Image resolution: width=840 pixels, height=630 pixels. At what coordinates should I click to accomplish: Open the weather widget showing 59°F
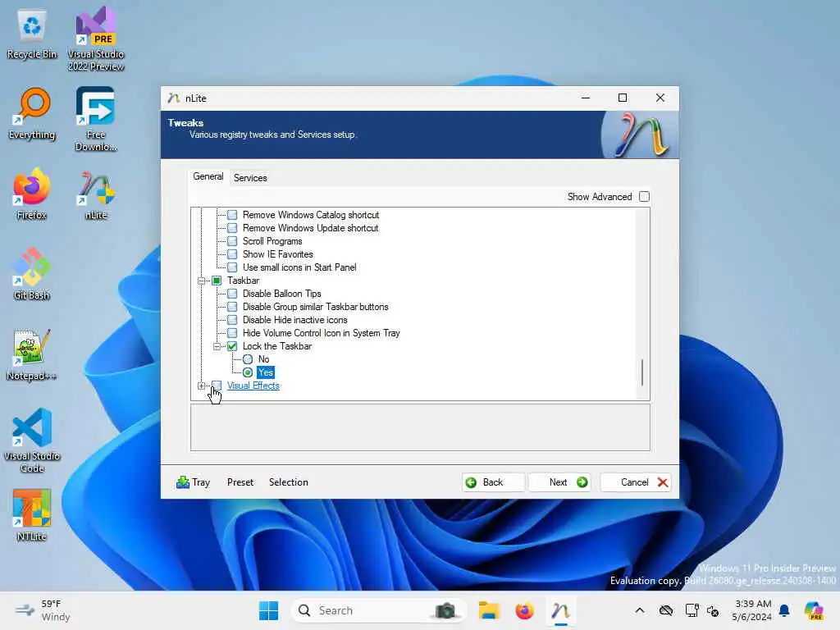pos(43,610)
